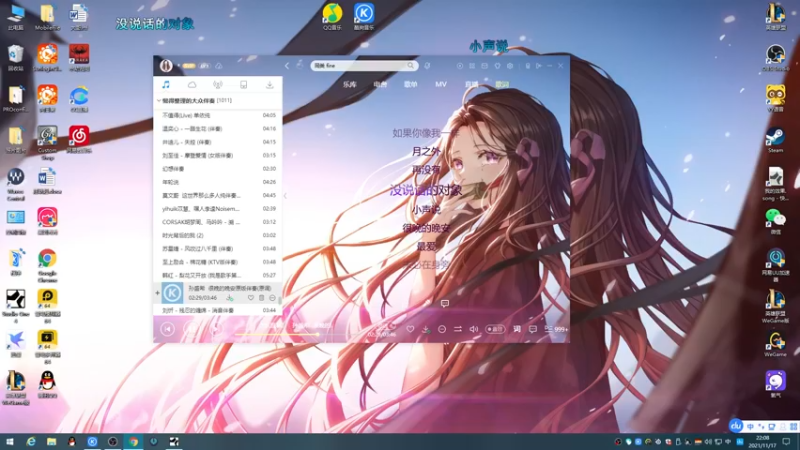Select the yihuik song row lasting 02:39
This screenshot has height=450, width=800.
pos(218,209)
